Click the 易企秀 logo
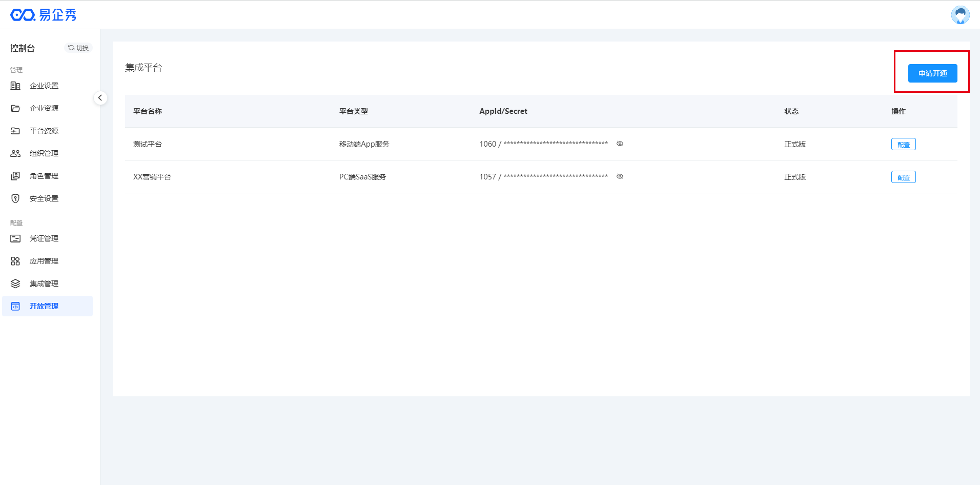The height and width of the screenshot is (485, 980). tap(44, 15)
